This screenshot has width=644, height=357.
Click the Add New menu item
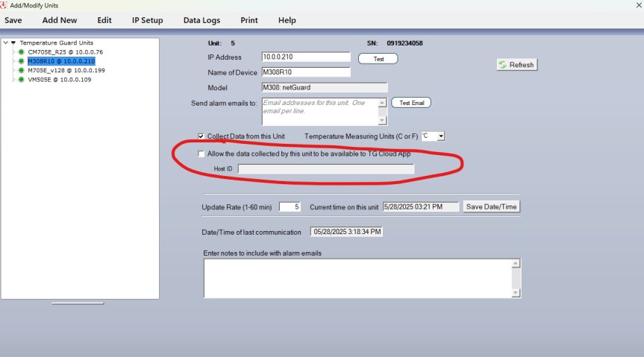(x=60, y=20)
